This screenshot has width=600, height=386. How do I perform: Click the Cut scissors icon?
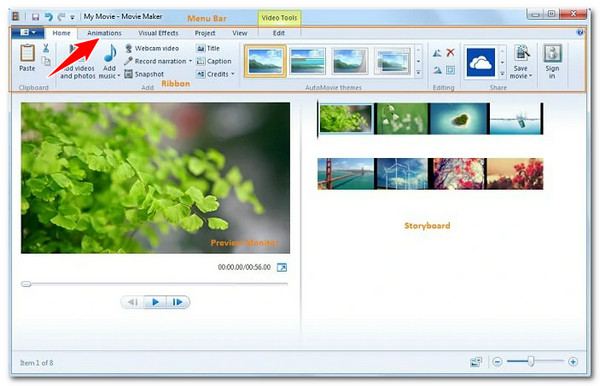[x=46, y=49]
